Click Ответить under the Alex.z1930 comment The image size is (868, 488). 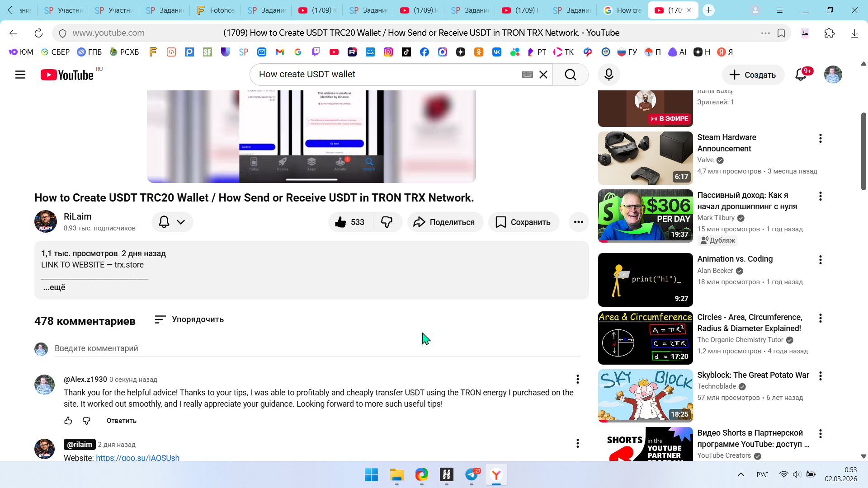pos(121,421)
